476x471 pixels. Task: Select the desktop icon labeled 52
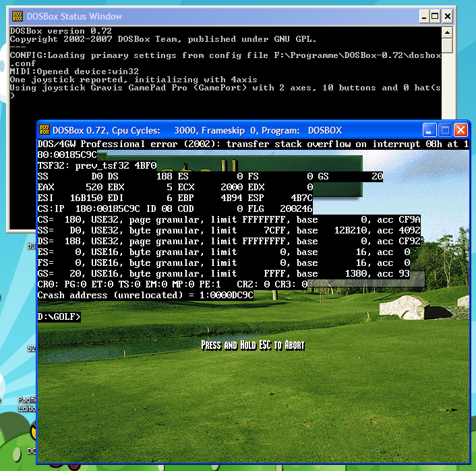click(31, 348)
